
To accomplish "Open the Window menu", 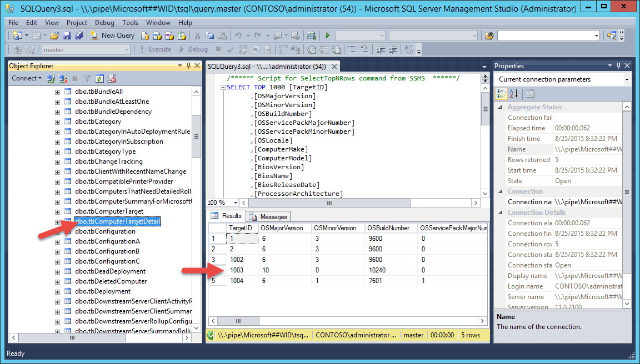I will [158, 23].
